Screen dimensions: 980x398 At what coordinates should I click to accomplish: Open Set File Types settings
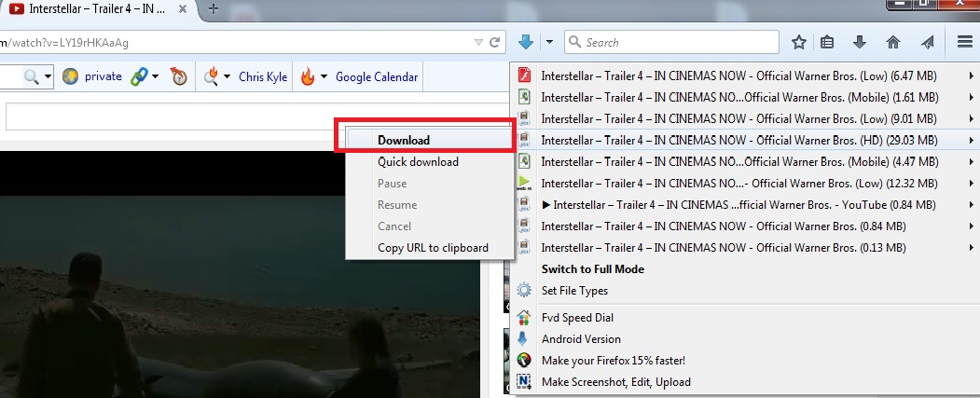coord(574,291)
